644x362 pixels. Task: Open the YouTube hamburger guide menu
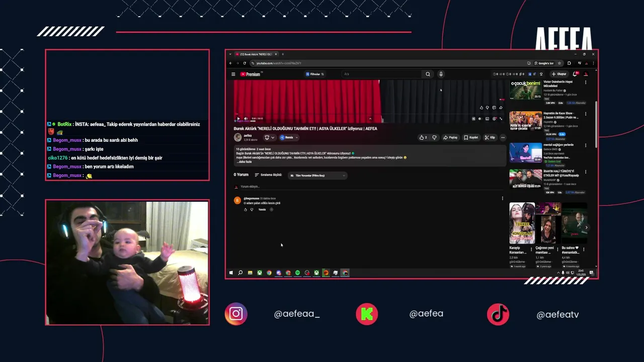click(x=233, y=74)
